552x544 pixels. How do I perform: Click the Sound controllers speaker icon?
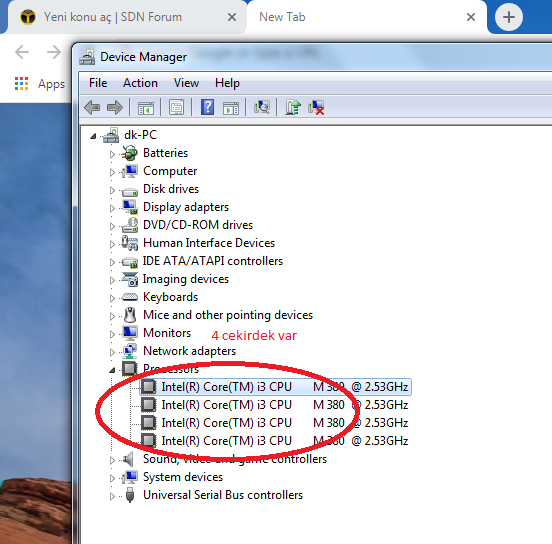(128, 459)
